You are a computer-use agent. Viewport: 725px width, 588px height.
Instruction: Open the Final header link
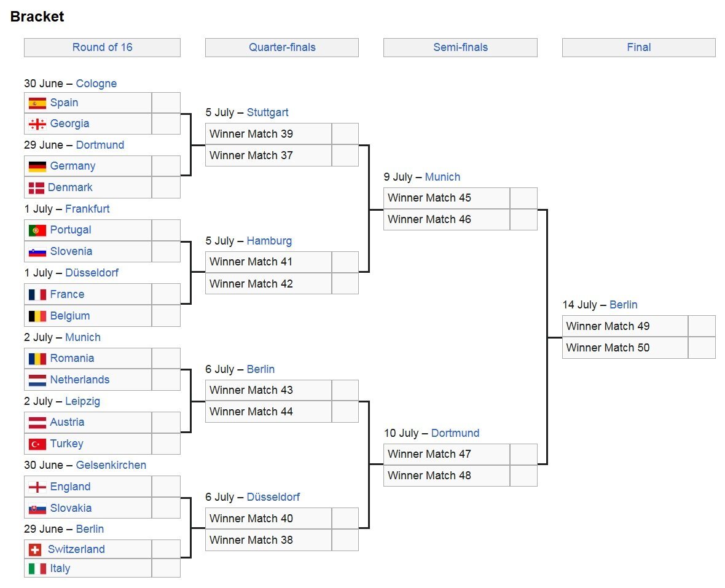638,47
